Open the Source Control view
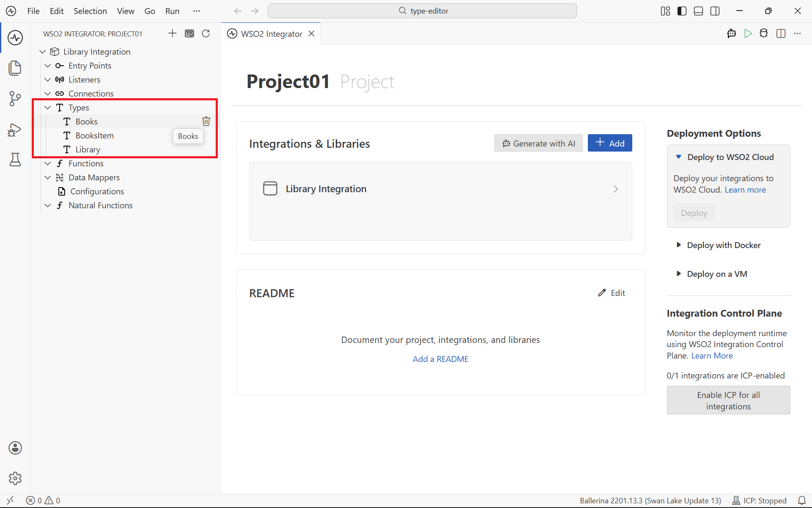The width and height of the screenshot is (812, 508). coord(15,99)
